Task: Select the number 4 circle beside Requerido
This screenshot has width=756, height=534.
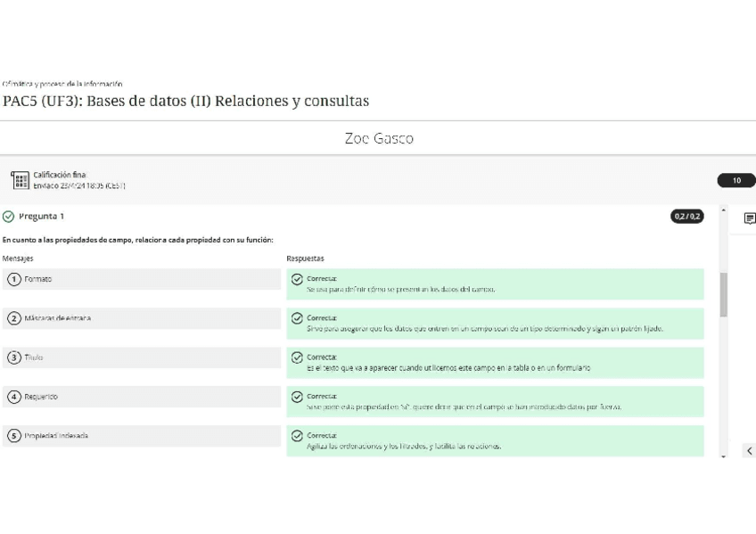Action: point(14,398)
